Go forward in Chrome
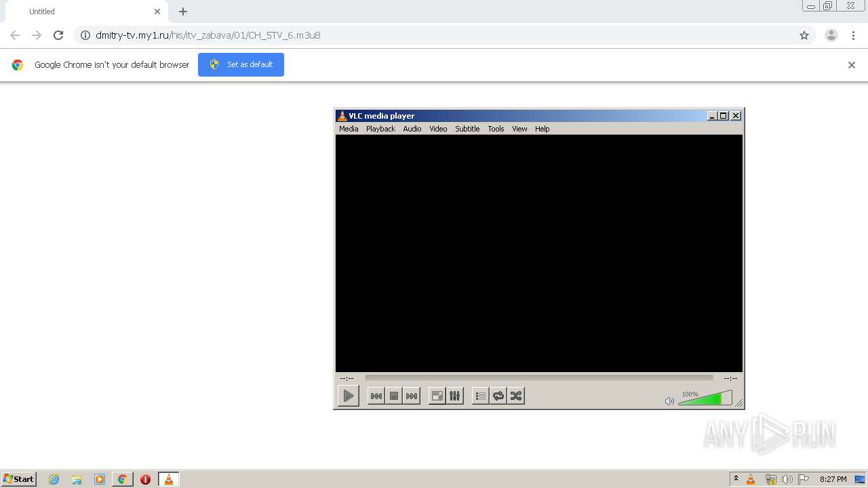Screen dimensions: 868x488 [x=37, y=35]
